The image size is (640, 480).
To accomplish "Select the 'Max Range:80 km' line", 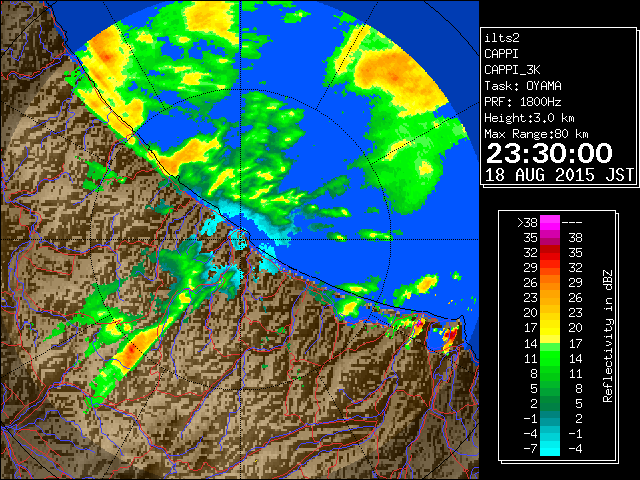I will [536, 134].
